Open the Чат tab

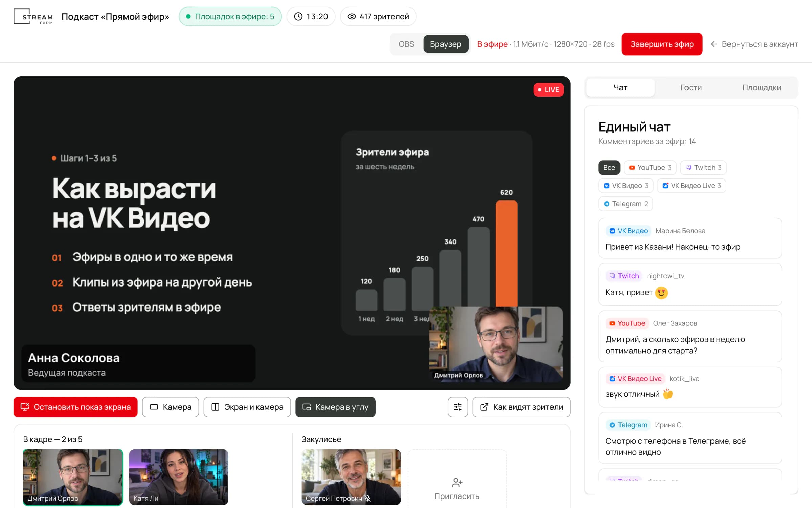click(621, 88)
